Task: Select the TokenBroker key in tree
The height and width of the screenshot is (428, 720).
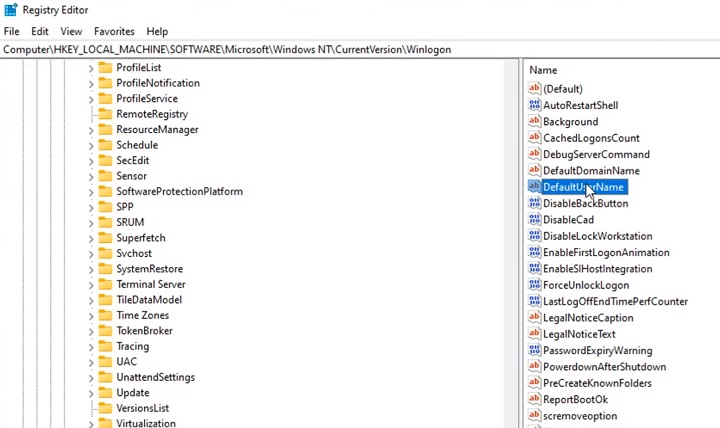Action: click(x=144, y=331)
